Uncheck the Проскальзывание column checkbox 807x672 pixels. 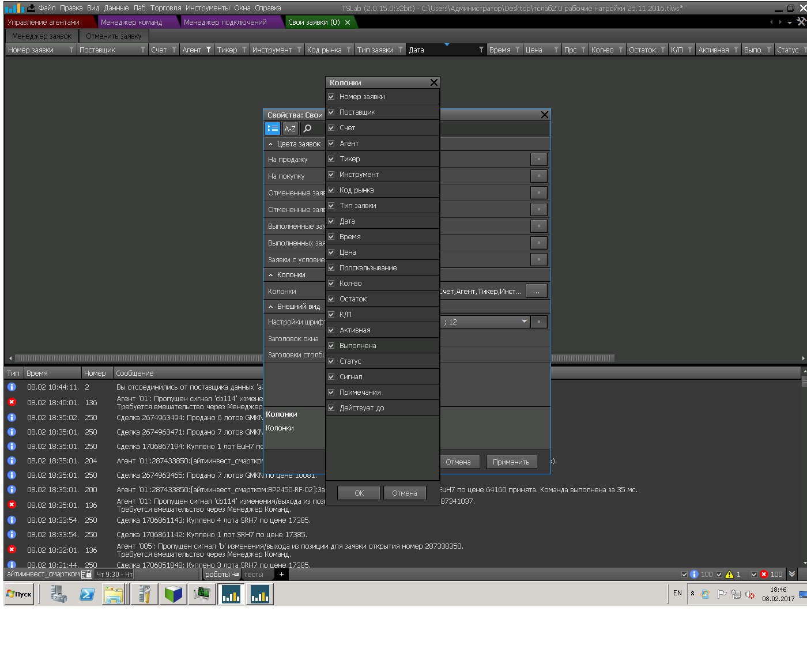click(x=331, y=268)
